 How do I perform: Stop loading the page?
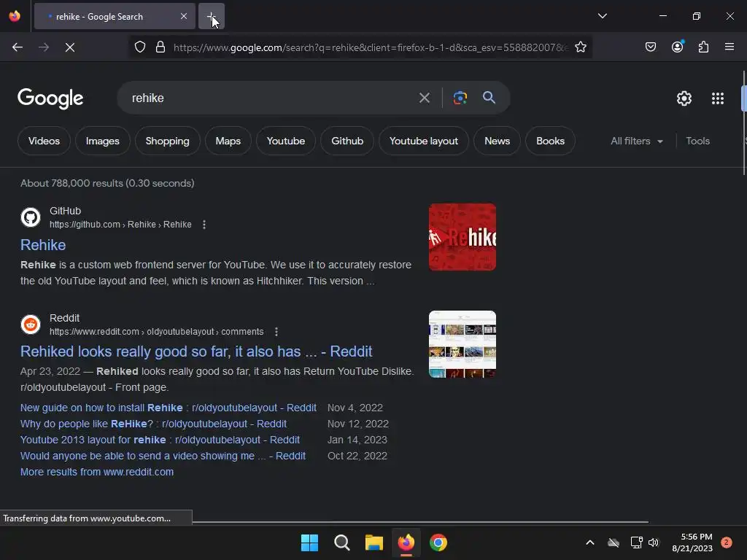(70, 47)
